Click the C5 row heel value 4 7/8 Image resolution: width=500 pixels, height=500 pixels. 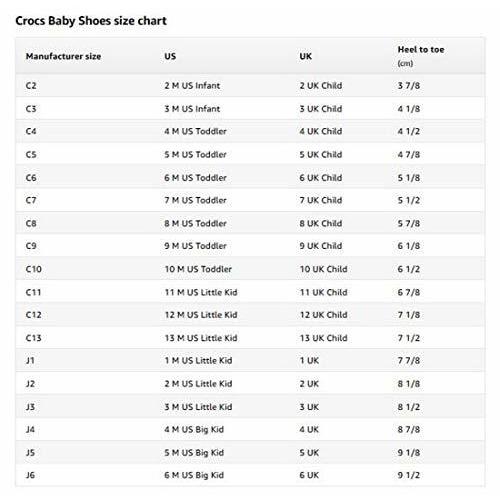tap(409, 155)
